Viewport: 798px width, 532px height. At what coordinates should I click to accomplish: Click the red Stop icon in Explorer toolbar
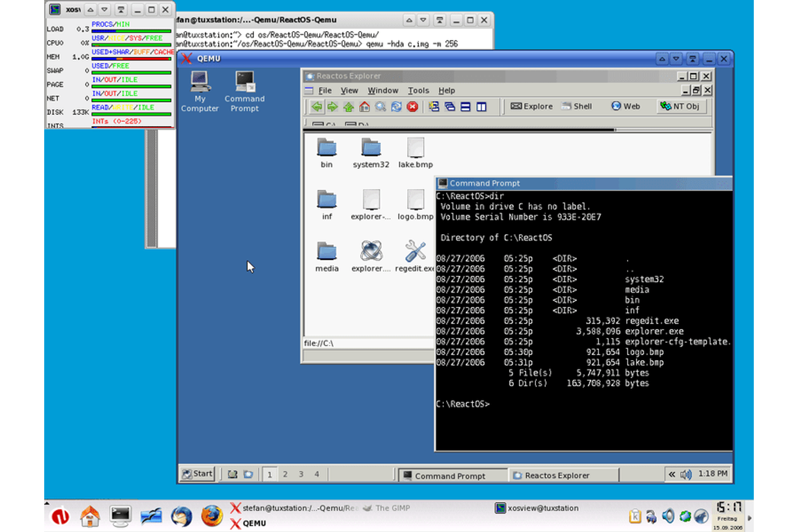[x=412, y=107]
